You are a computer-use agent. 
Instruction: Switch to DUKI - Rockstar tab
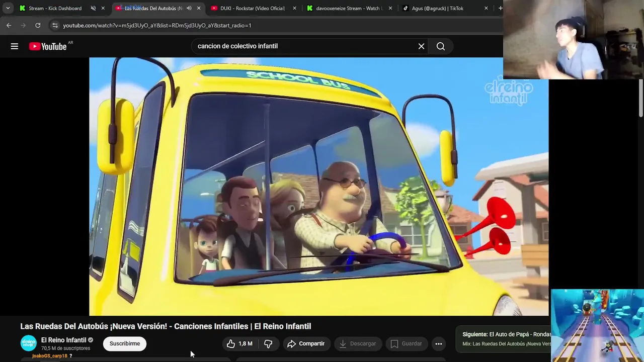(x=253, y=8)
